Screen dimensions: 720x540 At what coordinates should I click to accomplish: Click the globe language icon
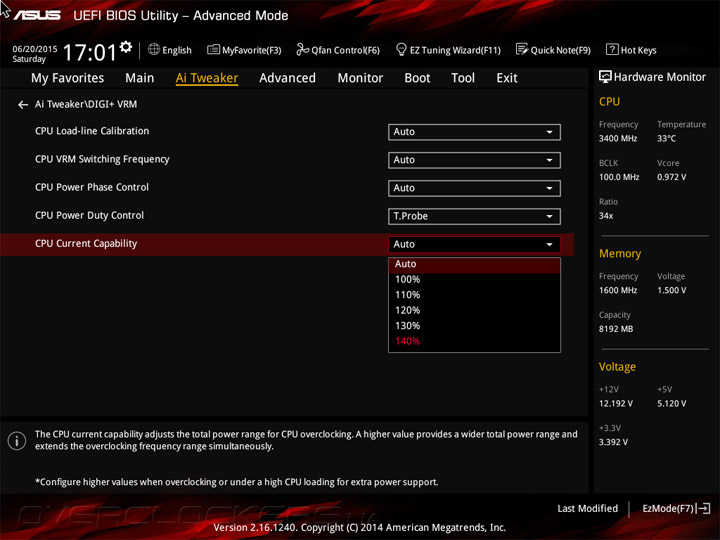click(154, 49)
